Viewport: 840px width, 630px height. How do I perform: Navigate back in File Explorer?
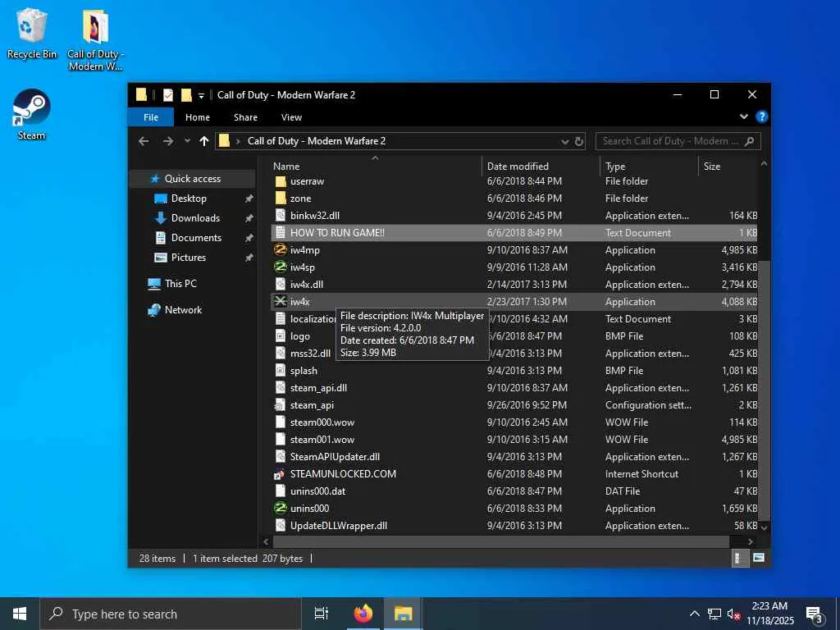pyautogui.click(x=144, y=141)
